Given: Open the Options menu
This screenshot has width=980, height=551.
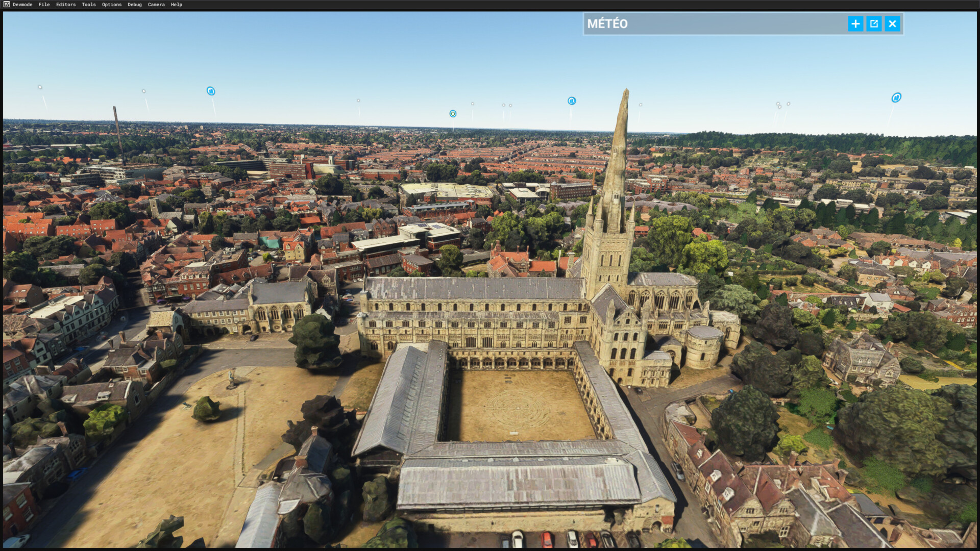Looking at the screenshot, I should (112, 5).
